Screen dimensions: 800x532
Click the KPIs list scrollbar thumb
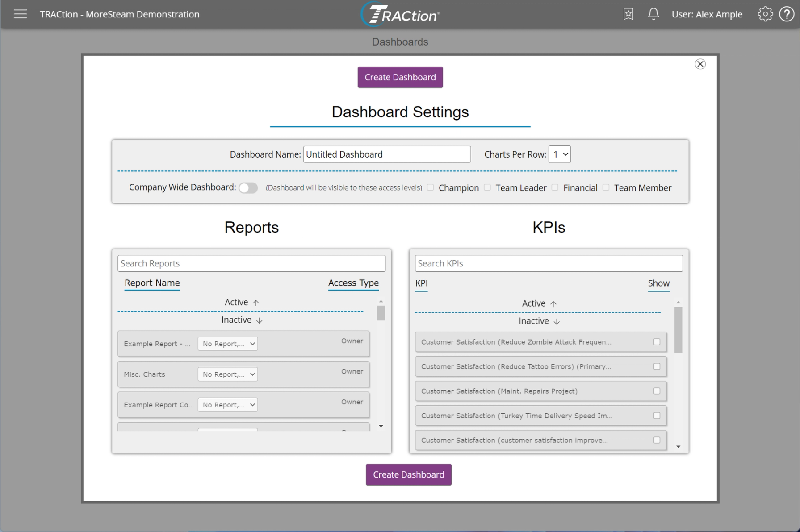678,330
